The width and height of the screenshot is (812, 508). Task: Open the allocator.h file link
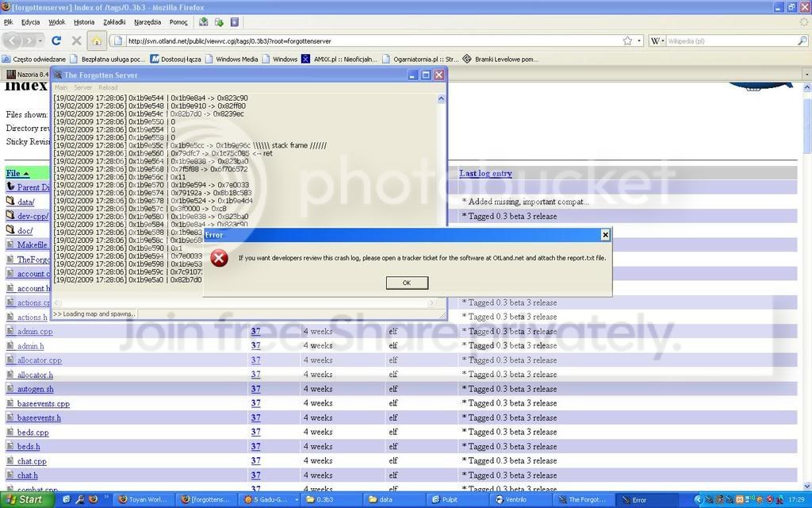point(35,375)
